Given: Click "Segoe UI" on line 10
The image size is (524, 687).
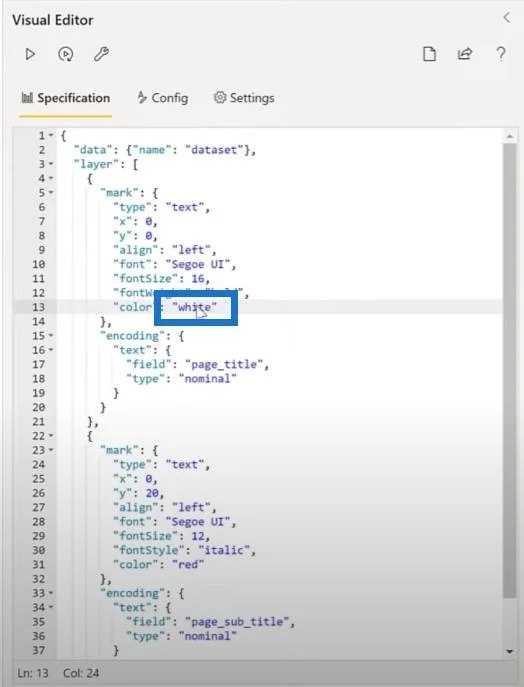Looking at the screenshot, I should click(200, 264).
